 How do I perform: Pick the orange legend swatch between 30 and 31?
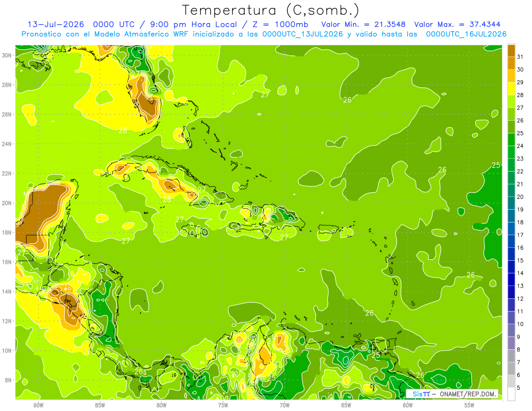pyautogui.click(x=511, y=63)
